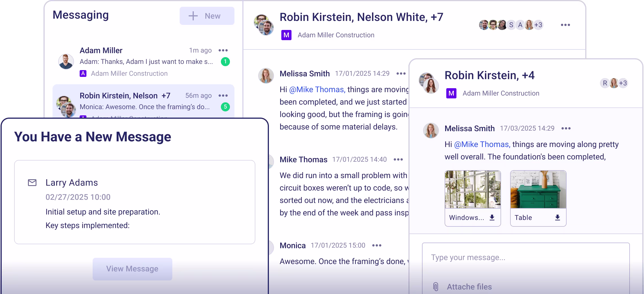
Task: Click the unread badge showing 5
Action: click(x=225, y=107)
